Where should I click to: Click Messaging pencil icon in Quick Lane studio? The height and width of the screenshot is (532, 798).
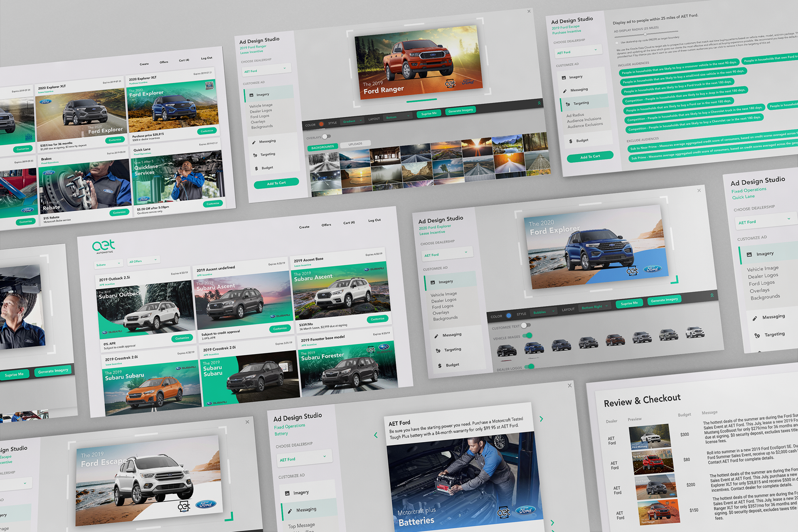pyautogui.click(x=755, y=318)
